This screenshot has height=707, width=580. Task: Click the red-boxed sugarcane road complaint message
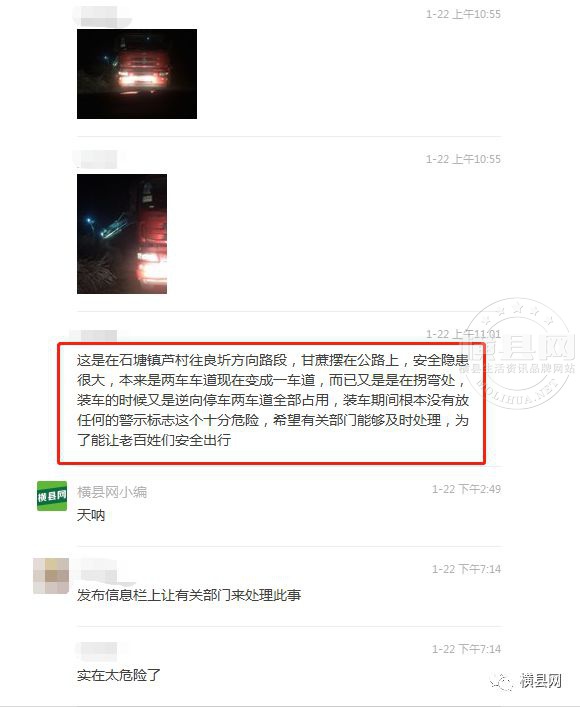(x=272, y=403)
